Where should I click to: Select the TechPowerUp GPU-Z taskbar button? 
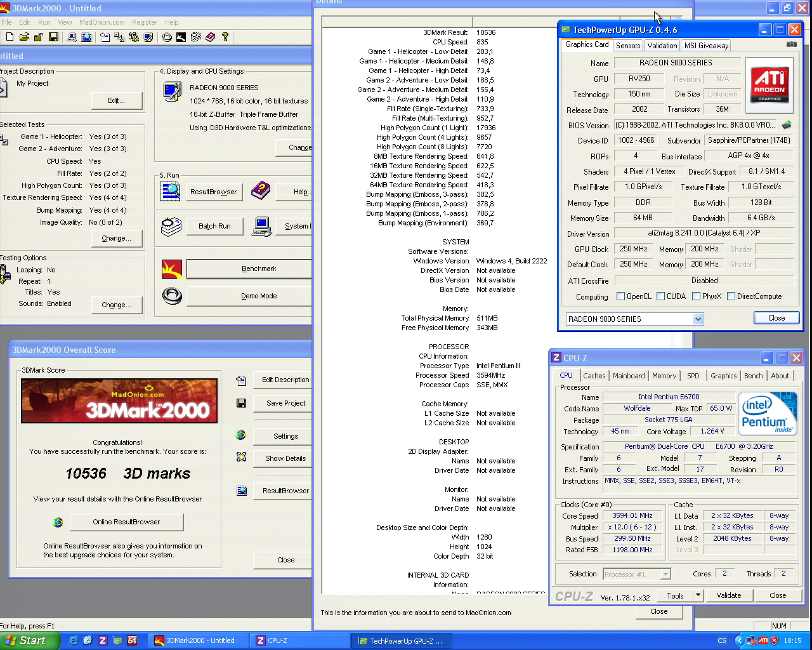tap(402, 640)
